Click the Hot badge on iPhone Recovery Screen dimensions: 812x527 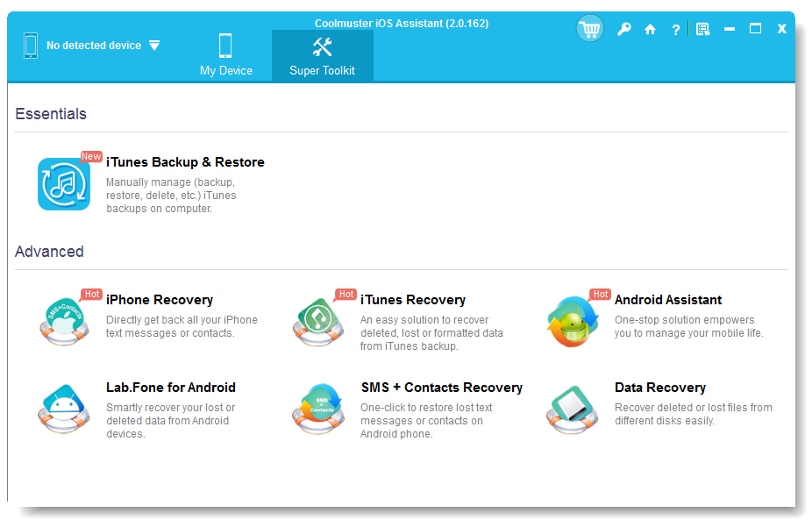[91, 295]
